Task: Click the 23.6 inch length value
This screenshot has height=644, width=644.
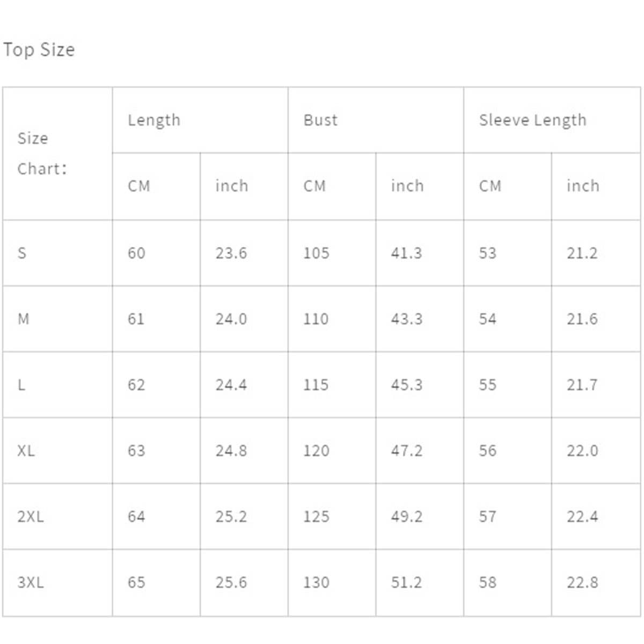Action: pyautogui.click(x=231, y=253)
